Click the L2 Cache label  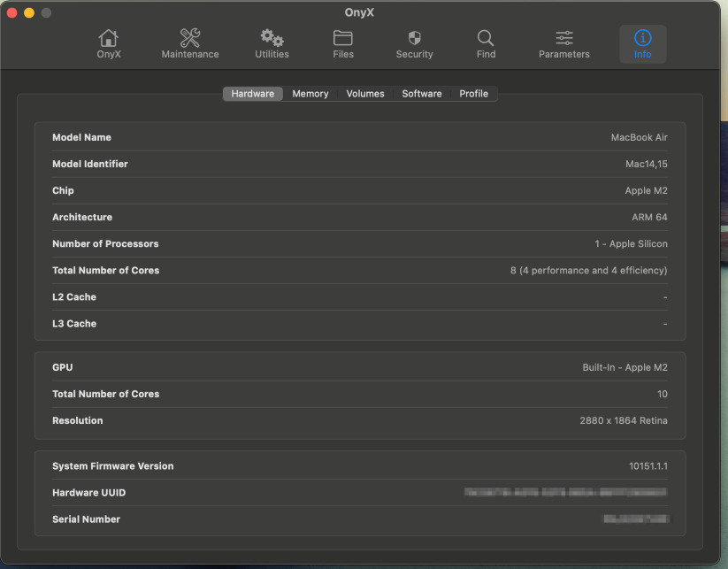click(x=74, y=296)
